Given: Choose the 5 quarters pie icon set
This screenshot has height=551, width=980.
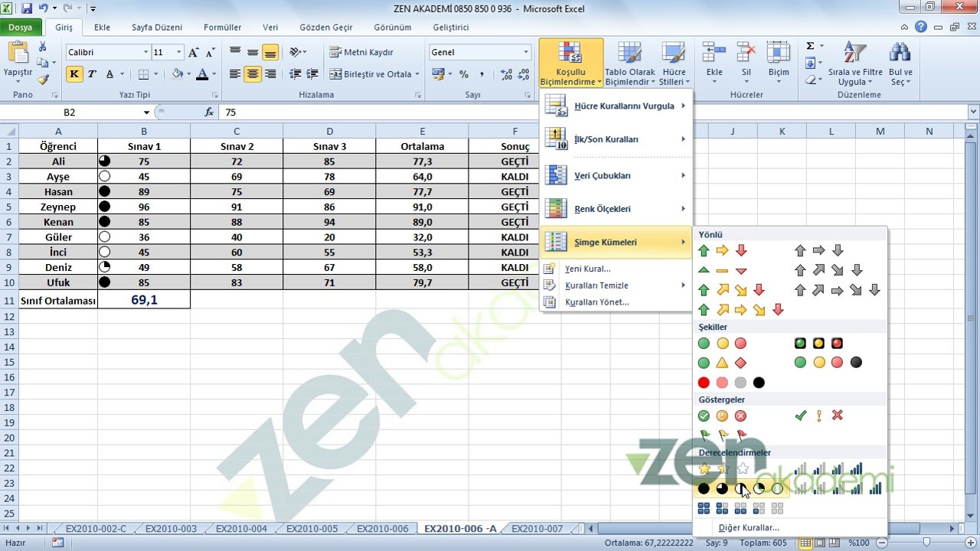Looking at the screenshot, I should [x=740, y=488].
